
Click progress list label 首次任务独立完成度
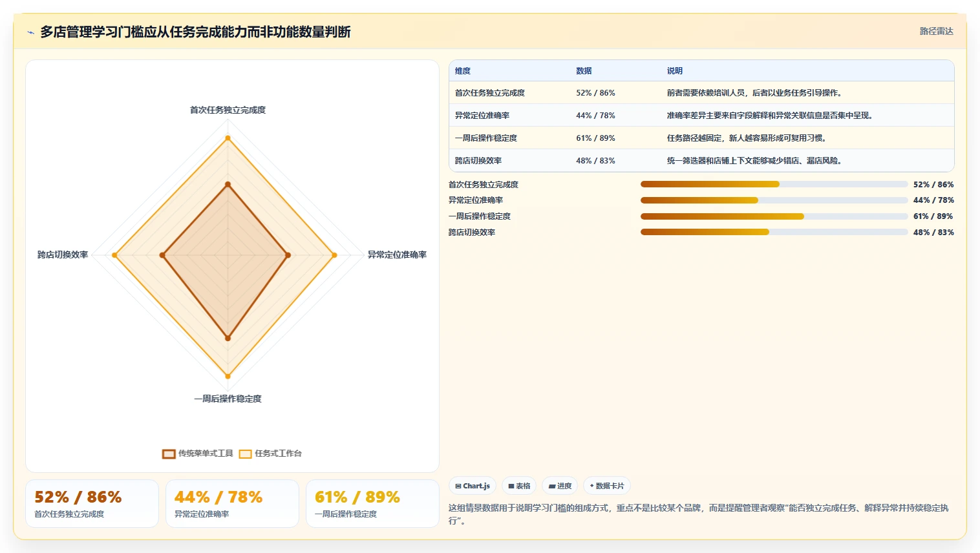pyautogui.click(x=484, y=185)
